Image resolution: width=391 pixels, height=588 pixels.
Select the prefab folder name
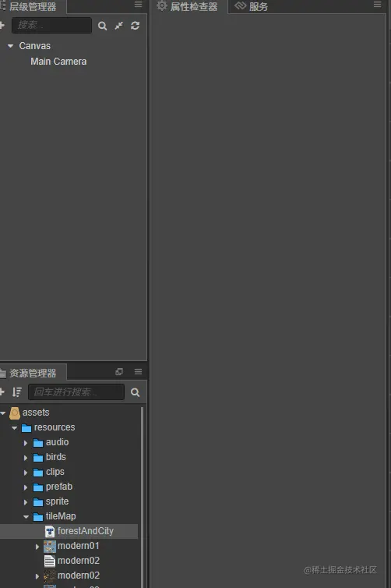click(59, 487)
